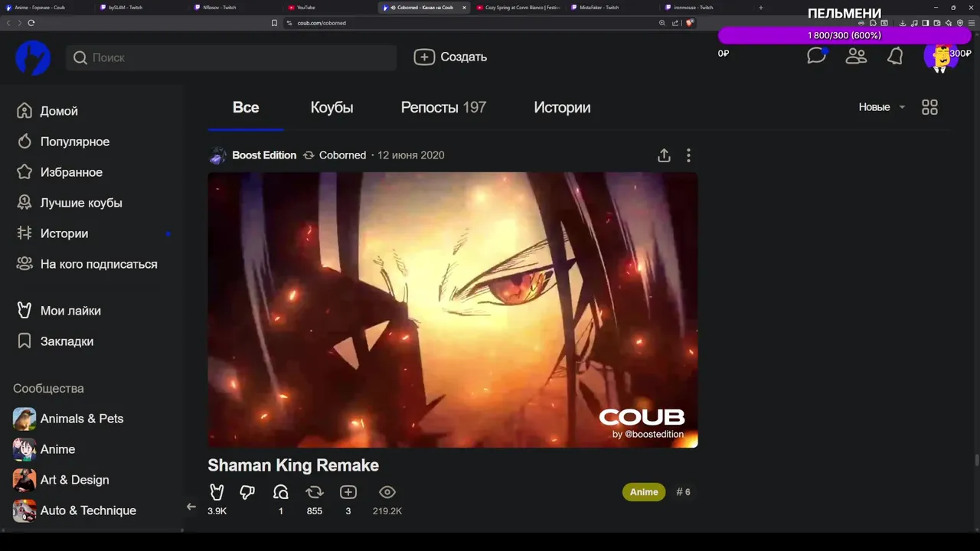
Task: Click the Boost Edition channel name
Action: [x=264, y=155]
